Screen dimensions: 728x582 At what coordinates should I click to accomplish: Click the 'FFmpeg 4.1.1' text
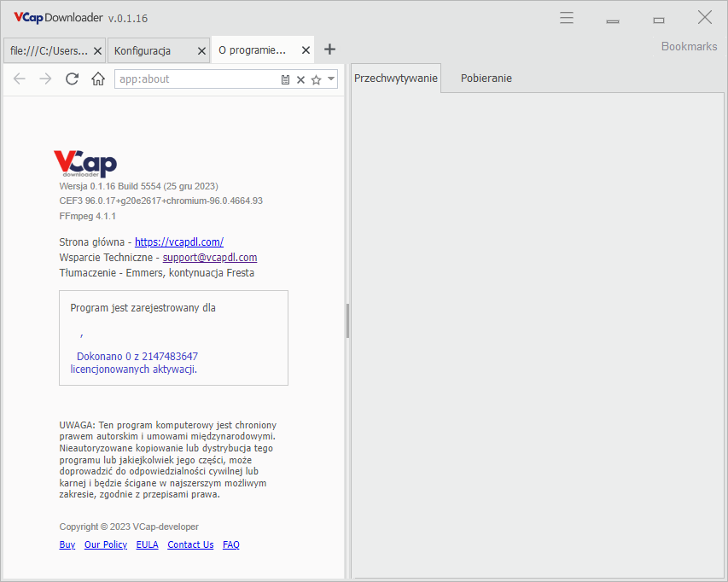pos(87,216)
